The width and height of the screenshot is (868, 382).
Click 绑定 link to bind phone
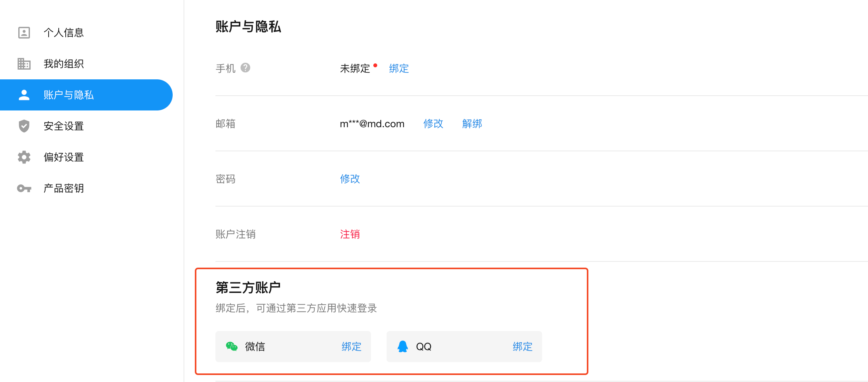pyautogui.click(x=399, y=68)
